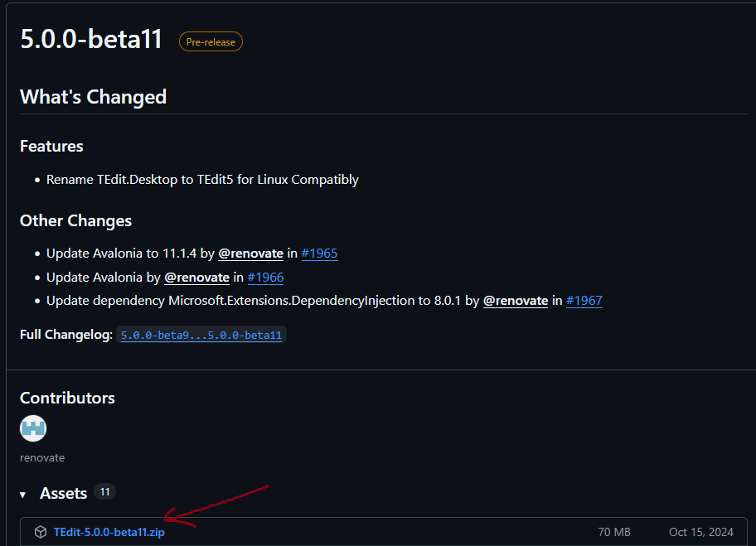This screenshot has width=756, height=546.
Task: Click the Oct 15, 2024 asset date
Action: (x=700, y=532)
